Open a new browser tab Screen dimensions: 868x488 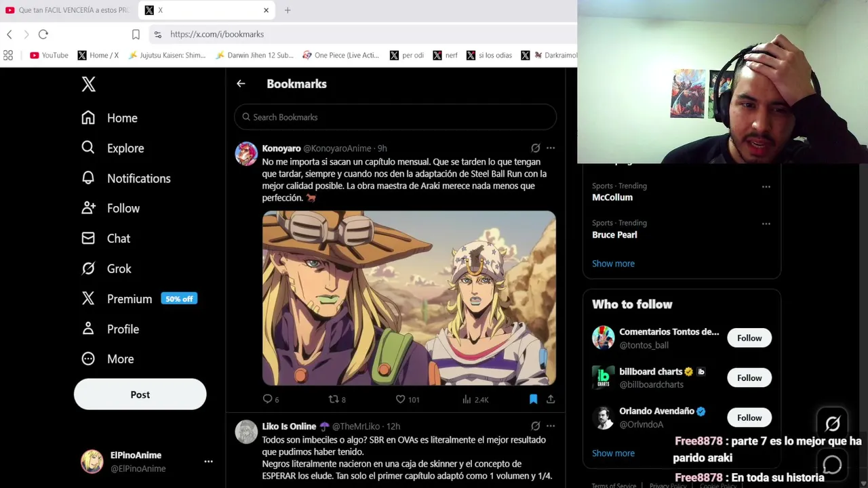288,10
